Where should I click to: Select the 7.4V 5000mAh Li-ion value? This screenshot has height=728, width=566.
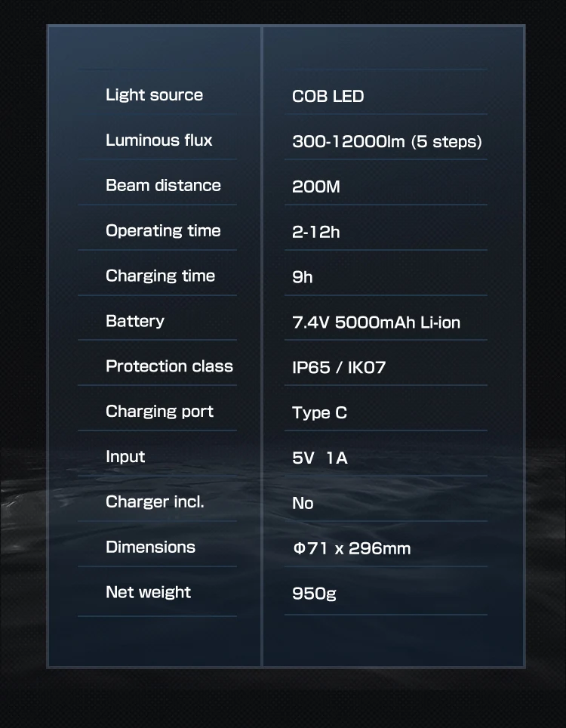(x=377, y=322)
